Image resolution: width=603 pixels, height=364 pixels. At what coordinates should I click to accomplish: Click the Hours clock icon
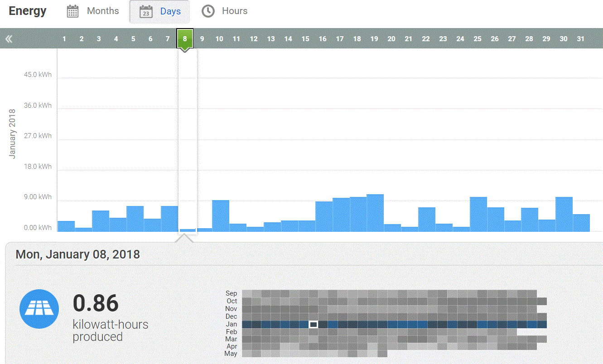tap(208, 11)
